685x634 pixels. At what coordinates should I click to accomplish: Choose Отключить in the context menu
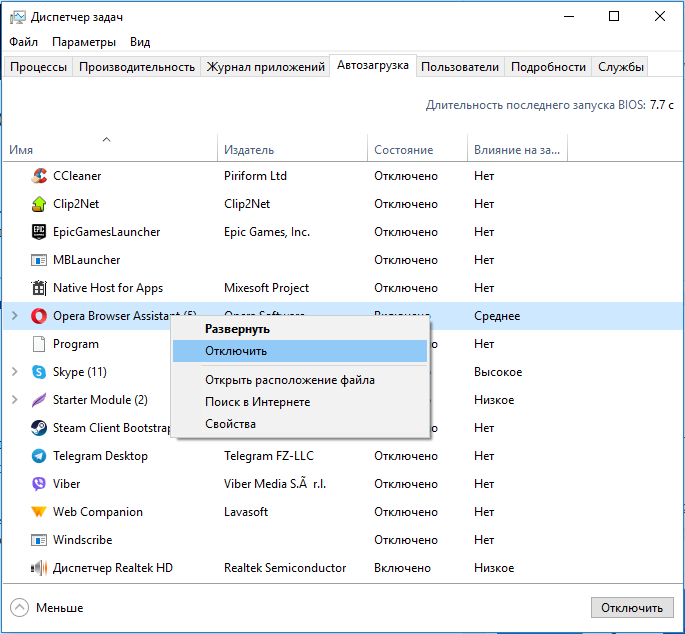point(300,351)
